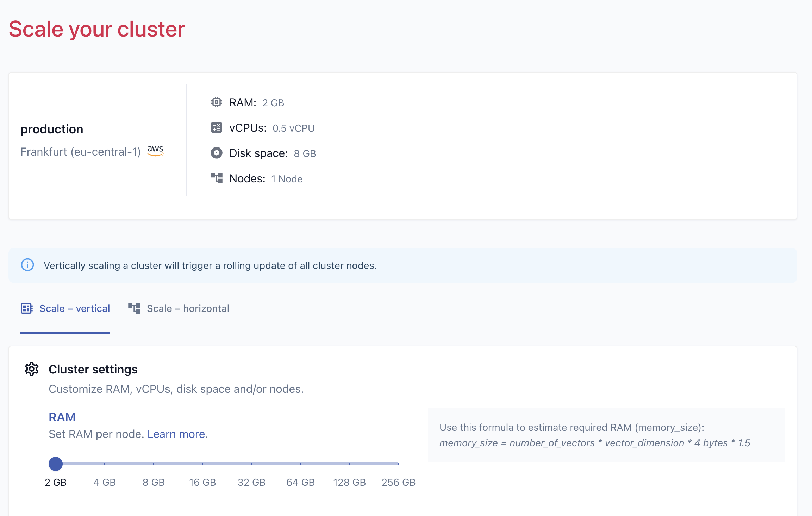Click the Scale – horizontal tab icon

[x=134, y=308]
